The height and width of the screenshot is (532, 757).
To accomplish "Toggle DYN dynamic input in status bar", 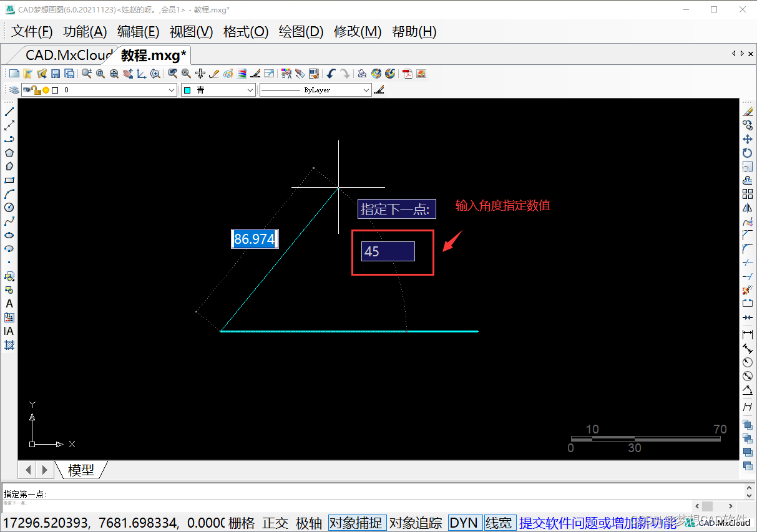I will (x=464, y=523).
